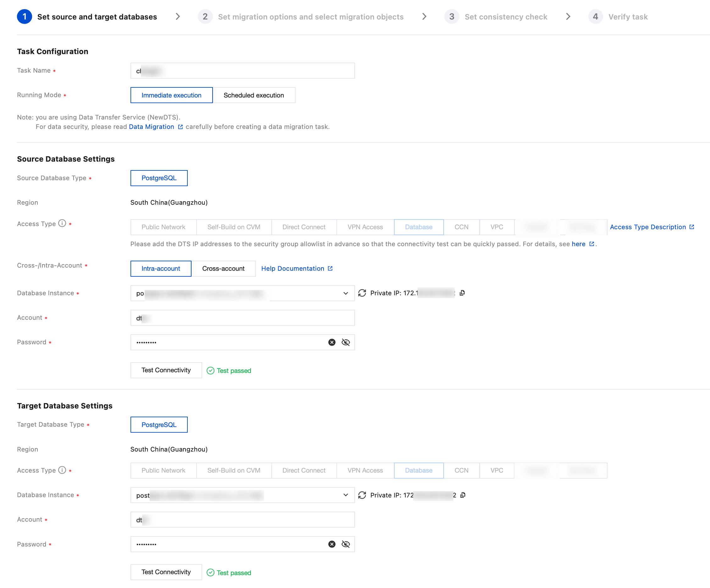Select source Public Network access type
This screenshot has height=588, width=710.
pyautogui.click(x=163, y=227)
